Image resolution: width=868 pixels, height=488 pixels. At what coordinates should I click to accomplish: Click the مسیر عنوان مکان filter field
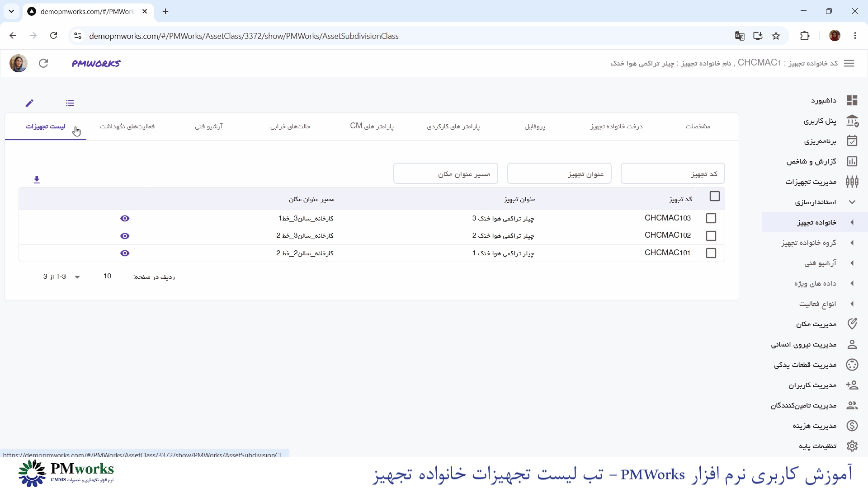pyautogui.click(x=446, y=174)
